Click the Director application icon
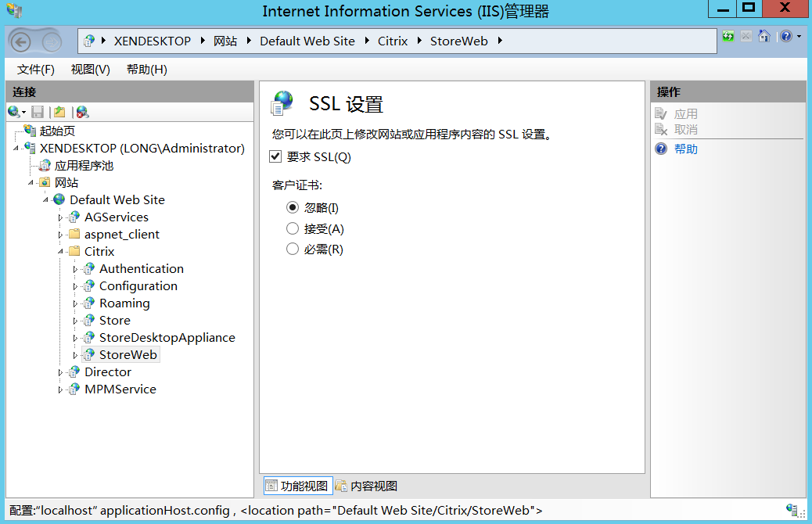The width and height of the screenshot is (812, 524). pos(74,371)
